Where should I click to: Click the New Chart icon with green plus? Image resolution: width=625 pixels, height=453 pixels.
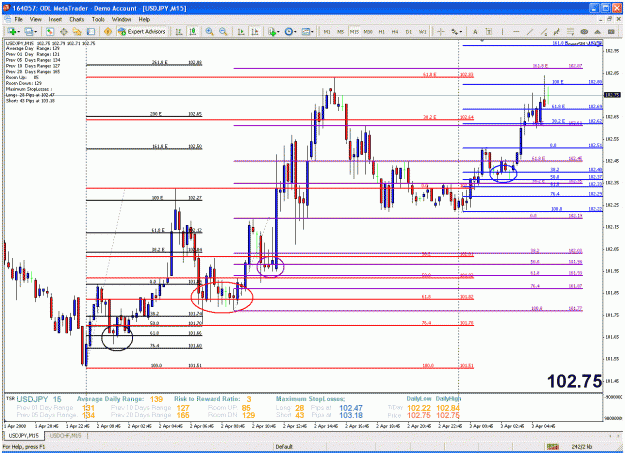(12, 32)
